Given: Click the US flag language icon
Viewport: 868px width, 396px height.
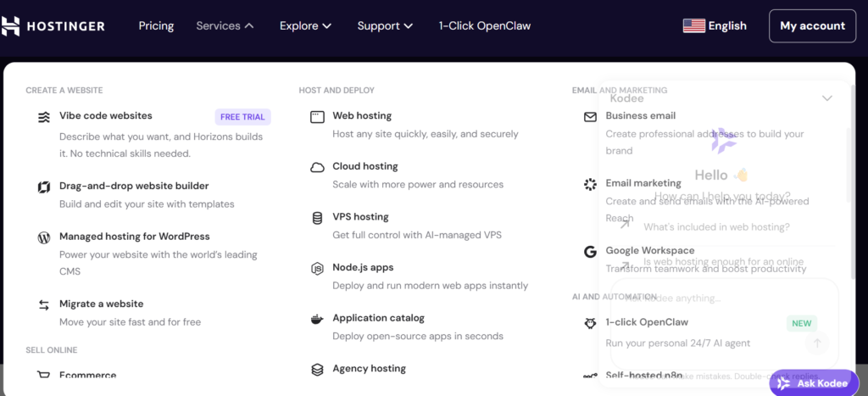Looking at the screenshot, I should pos(694,25).
